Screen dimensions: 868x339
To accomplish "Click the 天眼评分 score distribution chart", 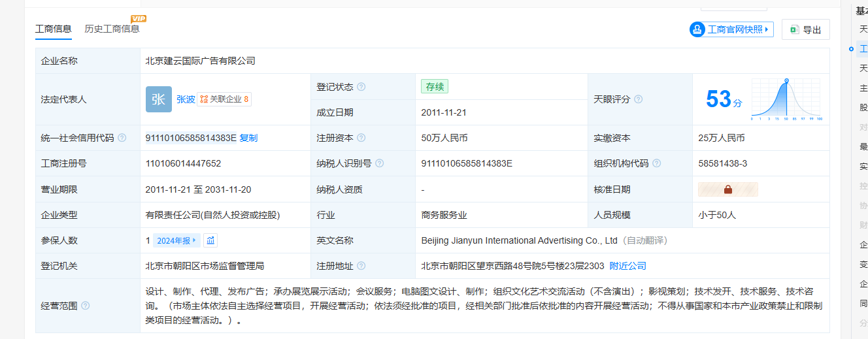I will tap(786, 99).
